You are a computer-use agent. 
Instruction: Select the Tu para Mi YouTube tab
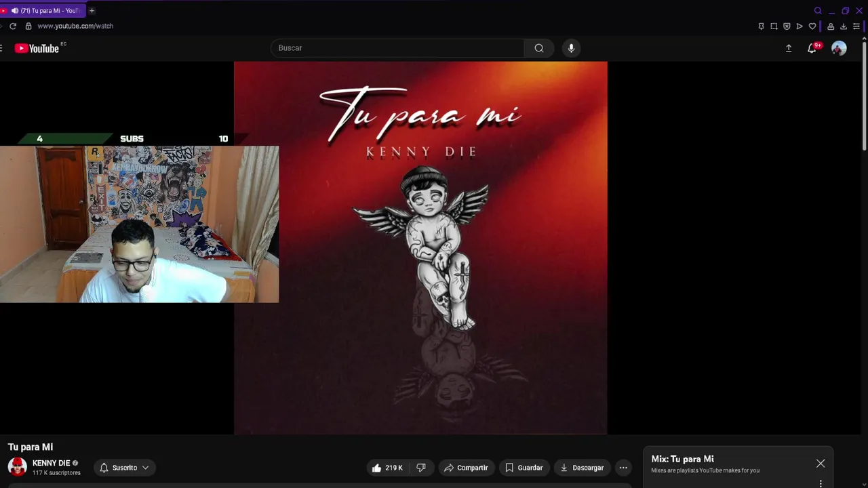coord(43,11)
